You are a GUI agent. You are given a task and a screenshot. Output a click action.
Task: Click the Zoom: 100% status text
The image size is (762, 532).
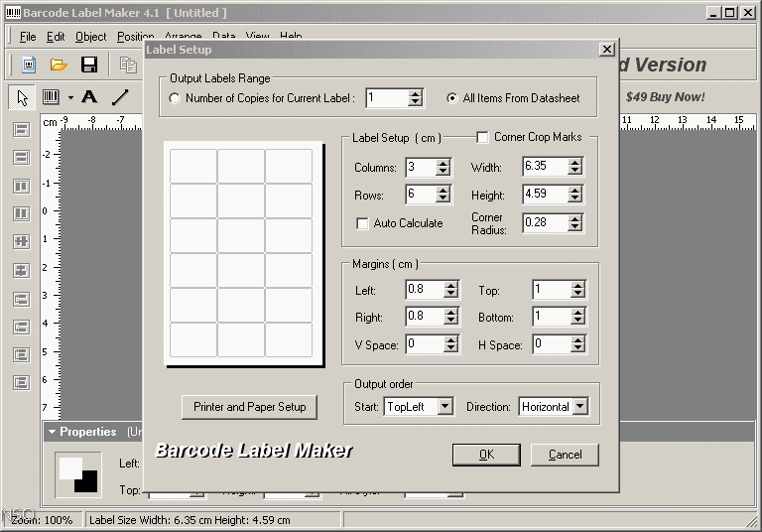(42, 520)
